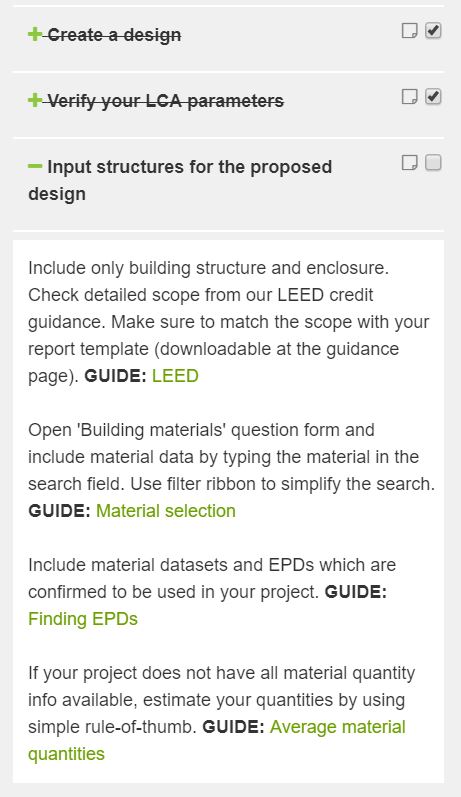461x797 pixels.
Task: Collapse Input structures section via the minus icon
Action: coord(35,166)
